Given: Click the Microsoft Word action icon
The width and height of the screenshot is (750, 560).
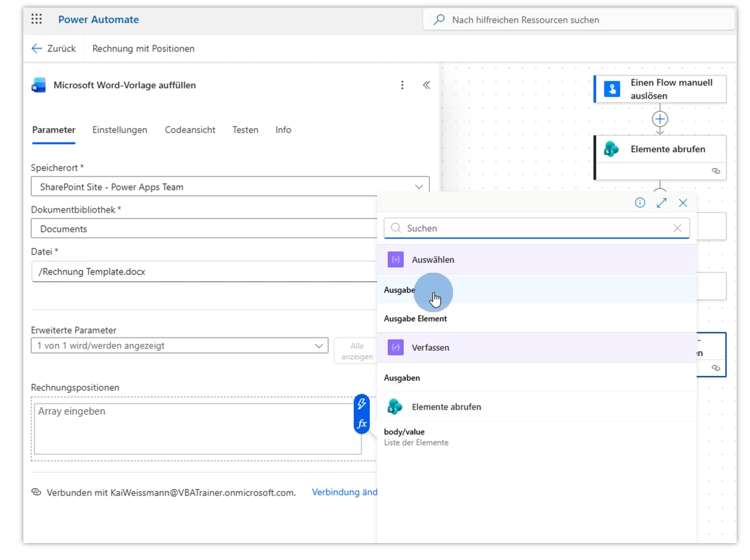Looking at the screenshot, I should (39, 85).
